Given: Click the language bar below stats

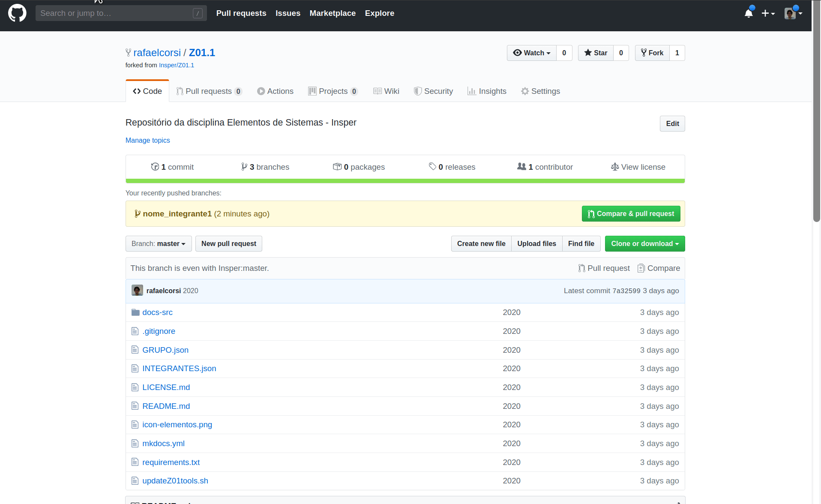Looking at the screenshot, I should coord(405,181).
